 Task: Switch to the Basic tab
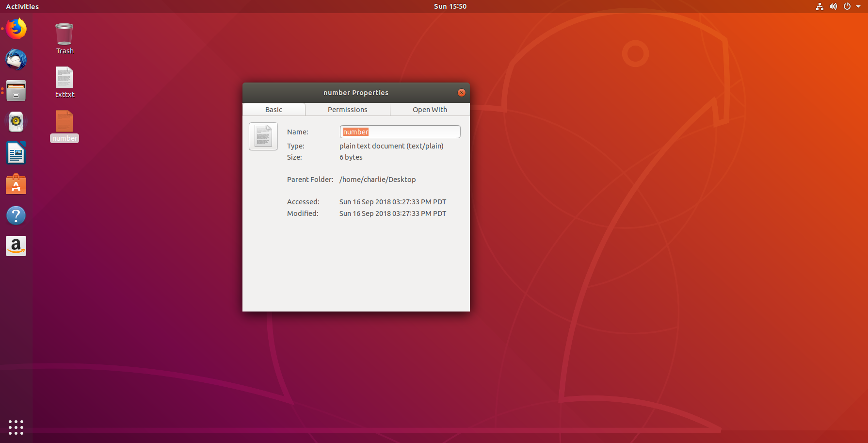pos(274,110)
